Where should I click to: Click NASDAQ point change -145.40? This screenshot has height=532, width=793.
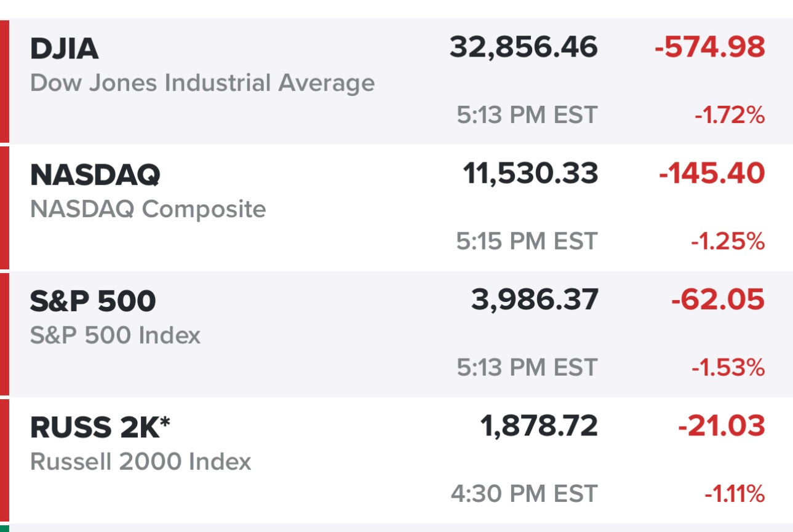tap(712, 174)
